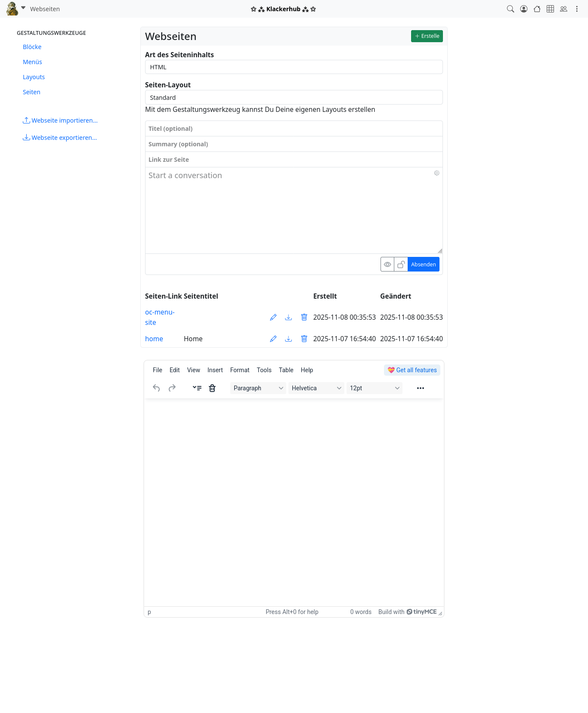Click the tinyMCE logo in status bar

coord(422,612)
